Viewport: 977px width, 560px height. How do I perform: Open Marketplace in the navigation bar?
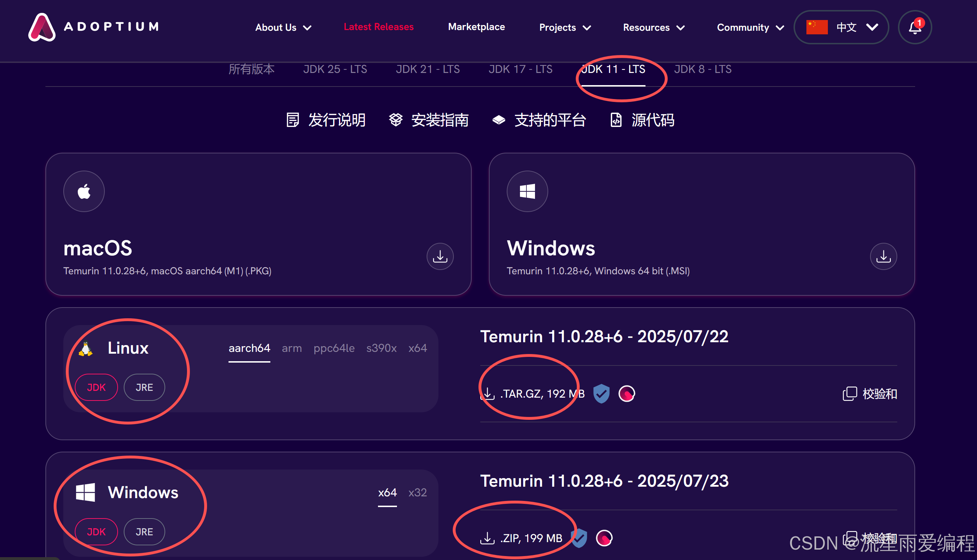pos(476,27)
